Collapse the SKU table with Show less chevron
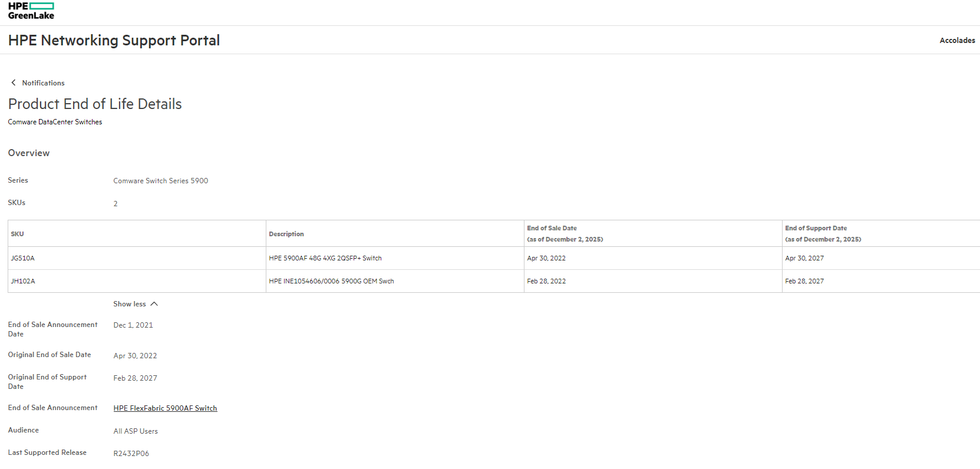The image size is (980, 469). point(154,304)
